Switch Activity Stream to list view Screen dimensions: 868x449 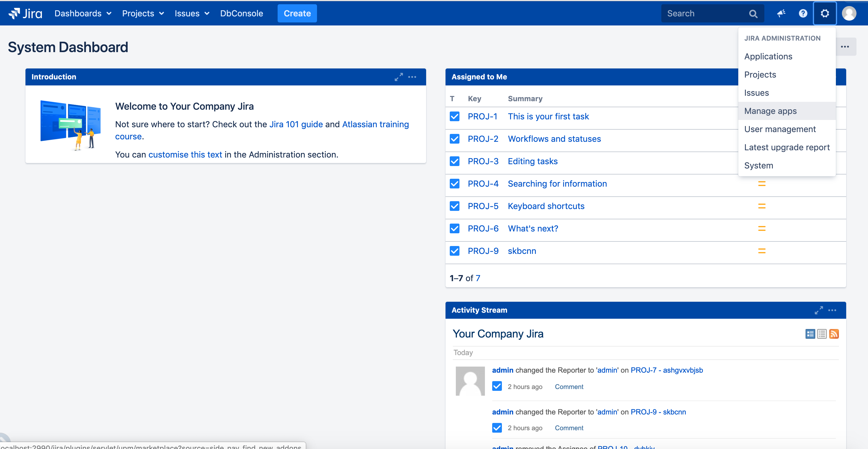point(822,334)
